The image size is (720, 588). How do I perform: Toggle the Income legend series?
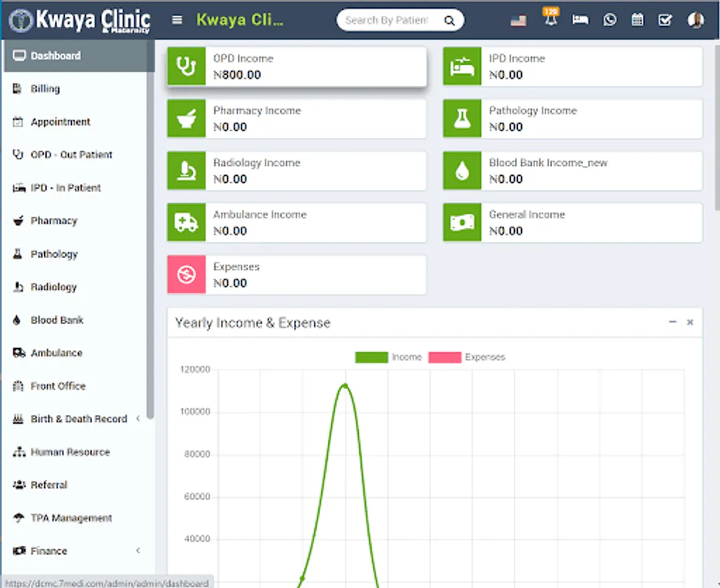click(388, 357)
